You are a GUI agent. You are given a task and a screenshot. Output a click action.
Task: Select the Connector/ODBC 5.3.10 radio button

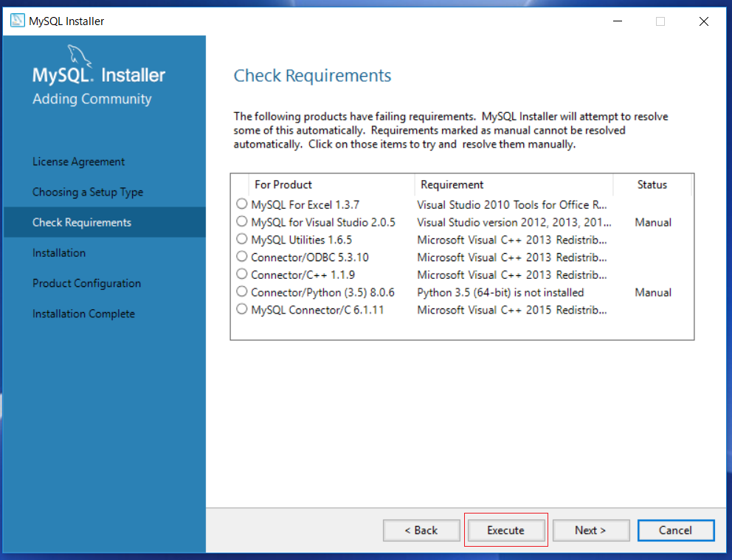pos(241,257)
